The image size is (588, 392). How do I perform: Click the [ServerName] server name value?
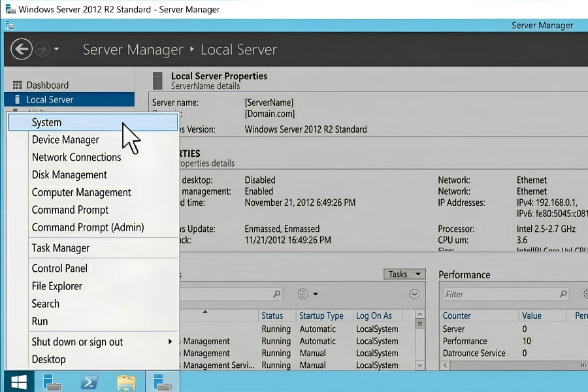pos(269,103)
